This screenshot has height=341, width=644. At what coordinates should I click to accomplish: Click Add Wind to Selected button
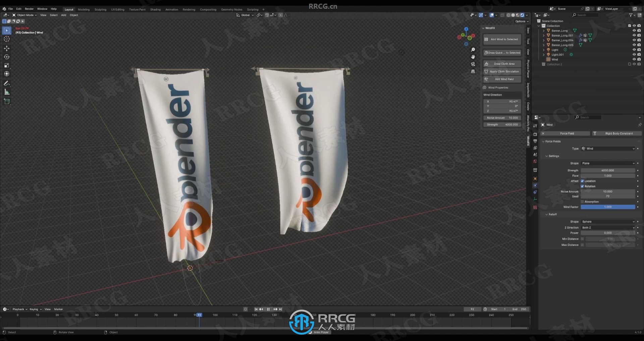click(x=502, y=40)
